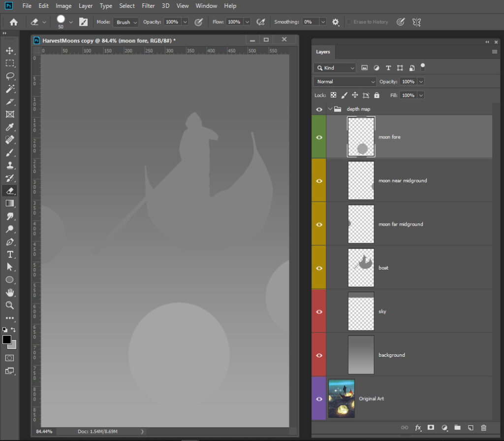Select the Move tool
Screen dimensions: 504x441
9,51
